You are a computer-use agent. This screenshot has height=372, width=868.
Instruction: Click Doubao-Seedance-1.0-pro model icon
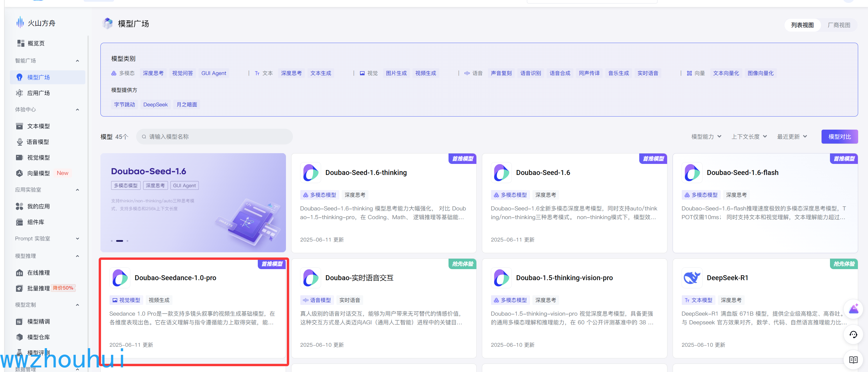[x=120, y=278]
